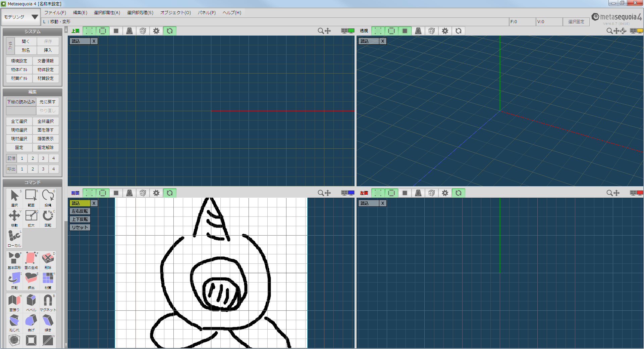
Task: Select the ベベル bevel tool
Action: tap(31, 303)
